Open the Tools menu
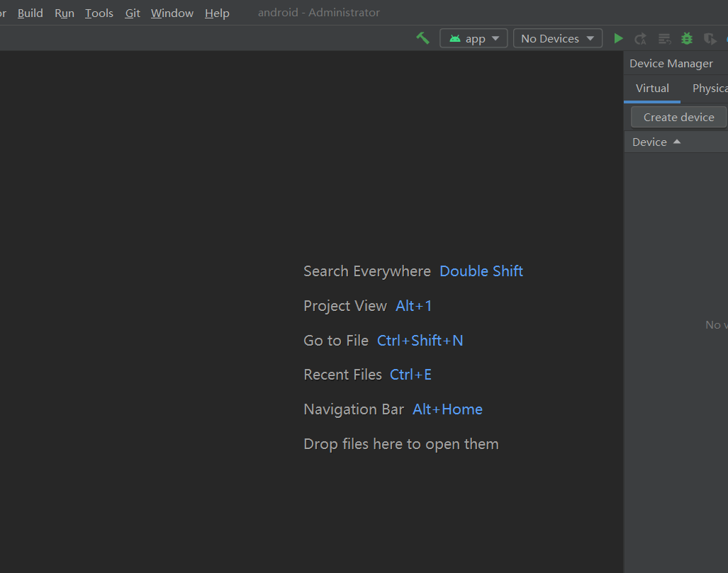This screenshot has height=573, width=728. coord(99,13)
